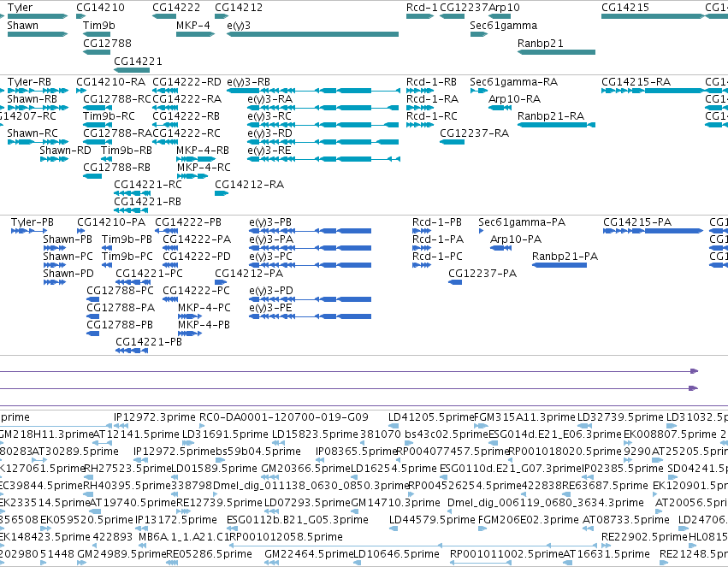Click the long e(y)3 gene bar
The image size is (728, 567).
click(312, 34)
